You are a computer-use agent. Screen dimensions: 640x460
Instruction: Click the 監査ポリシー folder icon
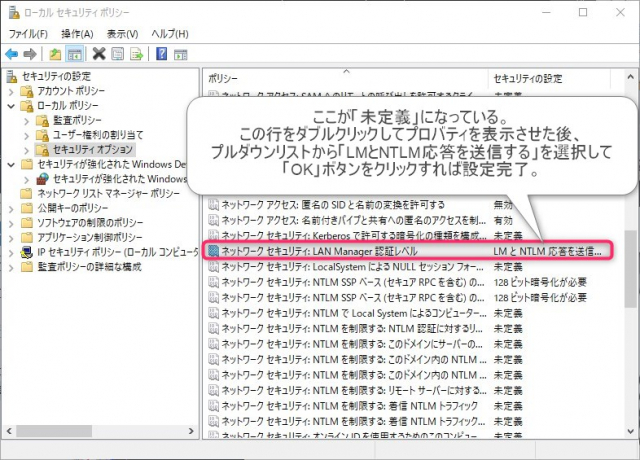tap(42, 120)
